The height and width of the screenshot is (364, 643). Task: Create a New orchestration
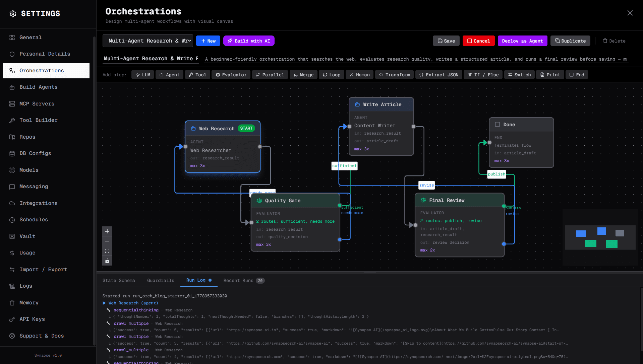[x=208, y=41]
